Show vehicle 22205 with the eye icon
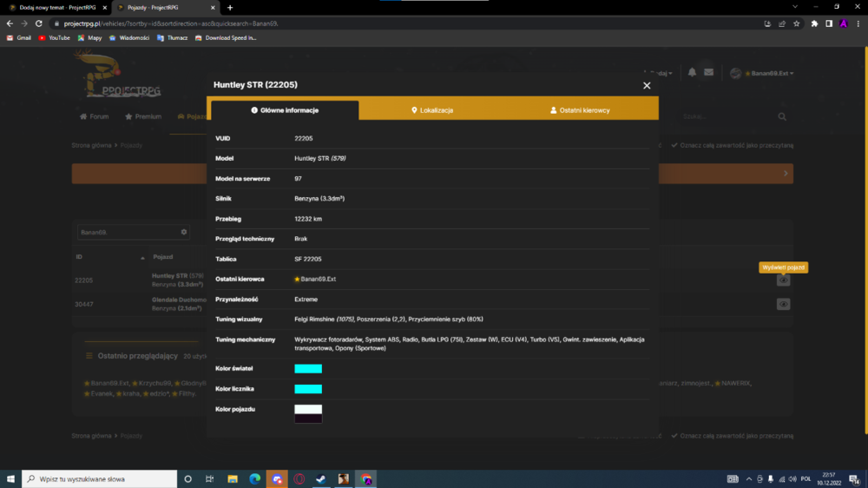The height and width of the screenshot is (488, 868). [783, 280]
